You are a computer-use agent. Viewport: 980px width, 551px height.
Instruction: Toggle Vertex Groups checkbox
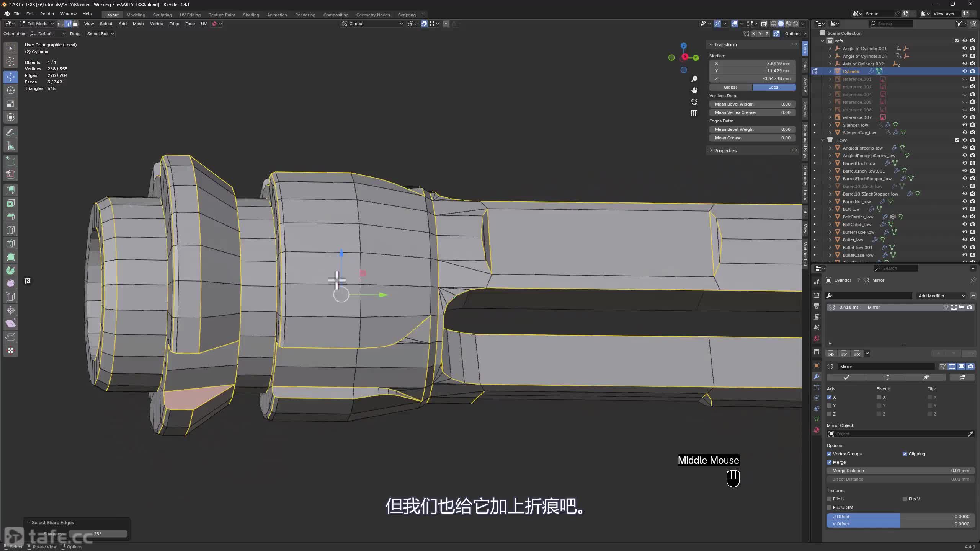click(x=829, y=454)
